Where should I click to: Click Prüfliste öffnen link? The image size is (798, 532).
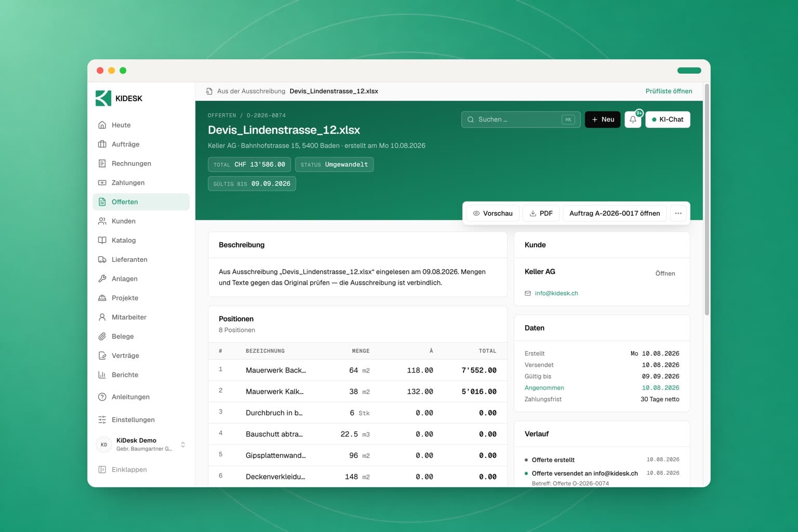[669, 91]
